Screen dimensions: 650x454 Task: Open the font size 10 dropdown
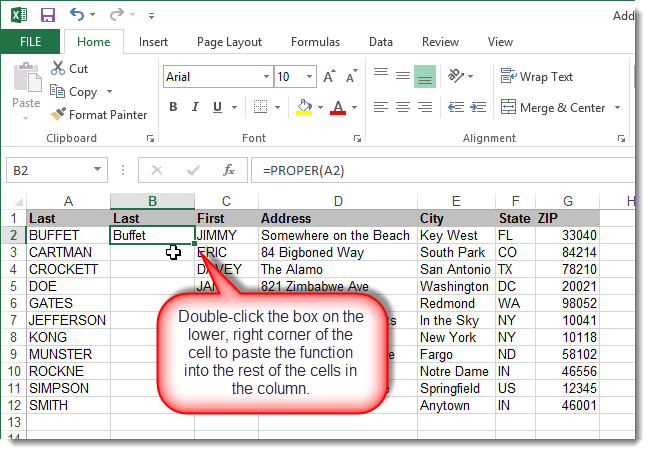[x=309, y=77]
